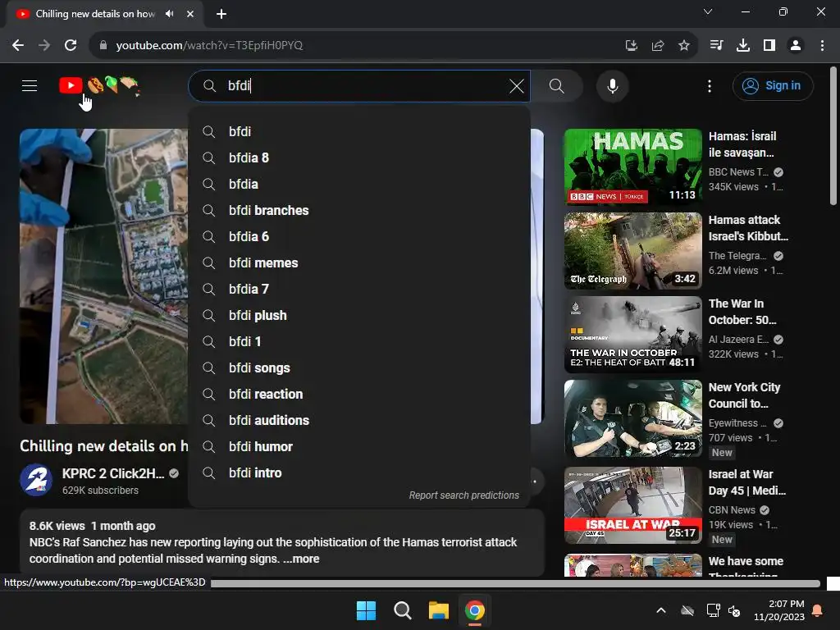Open Chrome downloads icon
The image size is (840, 630).
click(743, 46)
